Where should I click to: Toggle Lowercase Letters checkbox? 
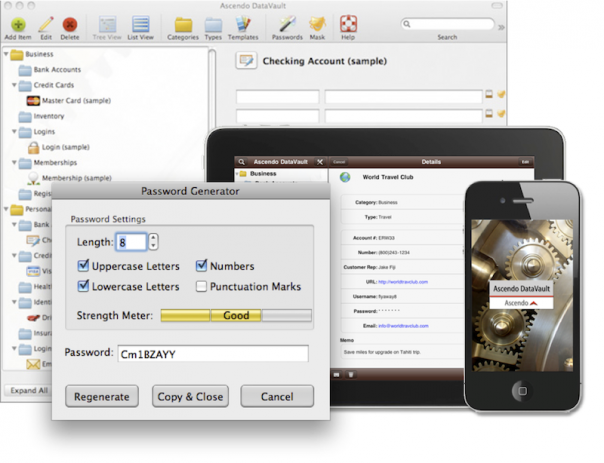(83, 286)
